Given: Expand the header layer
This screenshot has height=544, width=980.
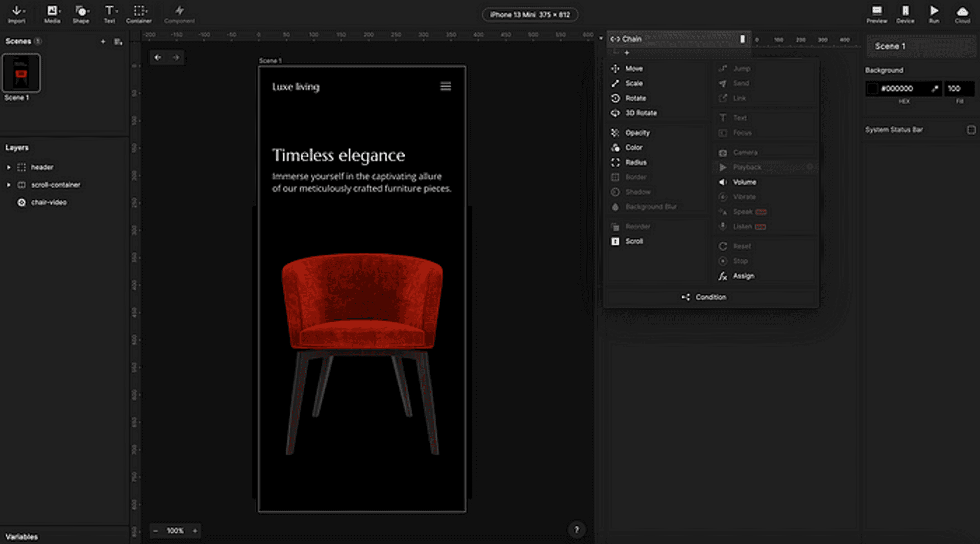Looking at the screenshot, I should pos(8,167).
